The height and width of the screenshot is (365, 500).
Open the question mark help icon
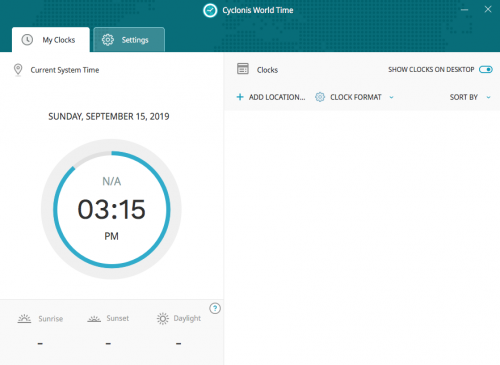[x=215, y=308]
